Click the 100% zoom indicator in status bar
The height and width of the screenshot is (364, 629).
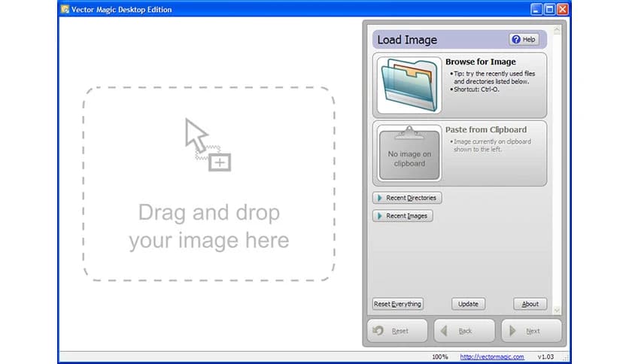point(440,356)
